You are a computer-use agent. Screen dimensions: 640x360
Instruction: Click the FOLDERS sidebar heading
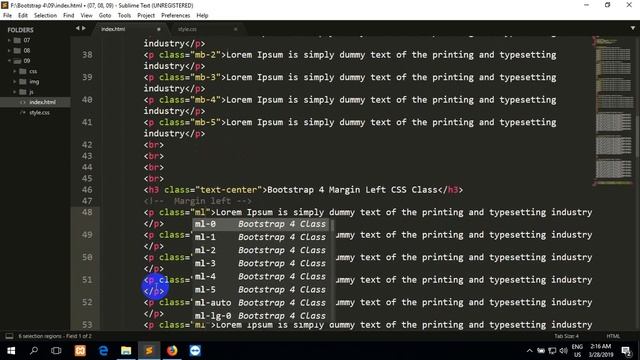(x=20, y=30)
